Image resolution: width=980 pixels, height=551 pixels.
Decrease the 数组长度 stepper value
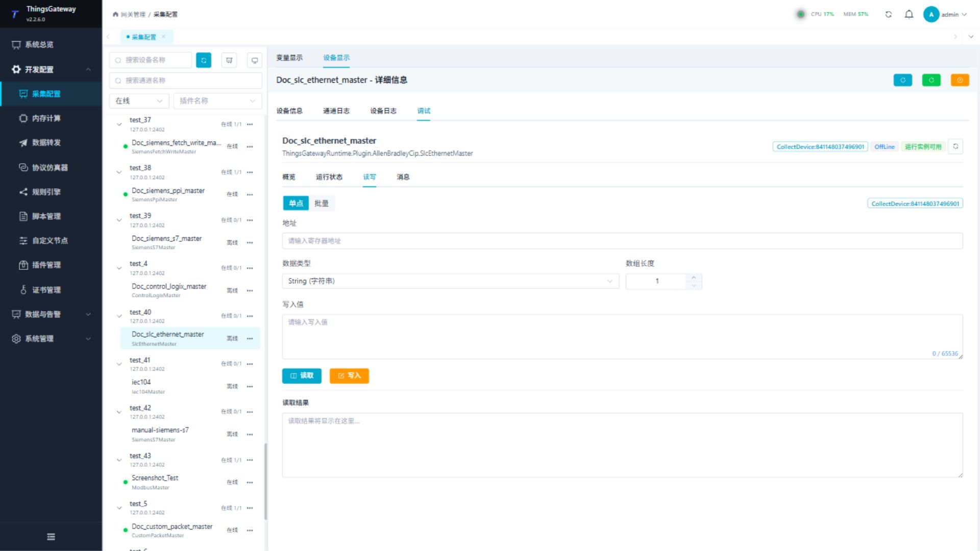(694, 285)
